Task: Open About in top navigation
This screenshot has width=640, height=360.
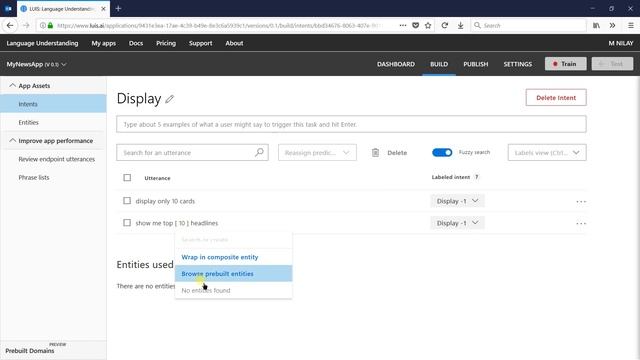Action: point(234,43)
